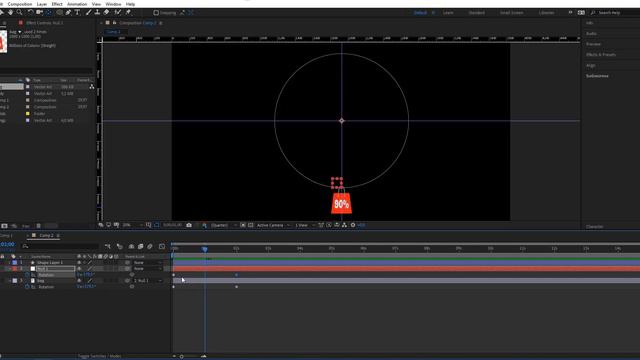640x360 pixels.
Task: Collapse the Null 1 layer twirl arrow
Action: pyautogui.click(x=10, y=269)
